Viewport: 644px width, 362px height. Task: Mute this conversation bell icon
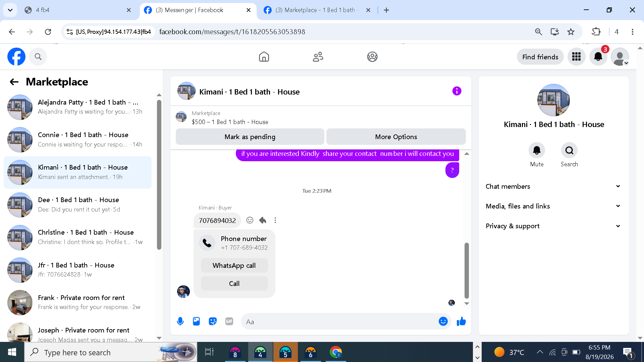537,150
